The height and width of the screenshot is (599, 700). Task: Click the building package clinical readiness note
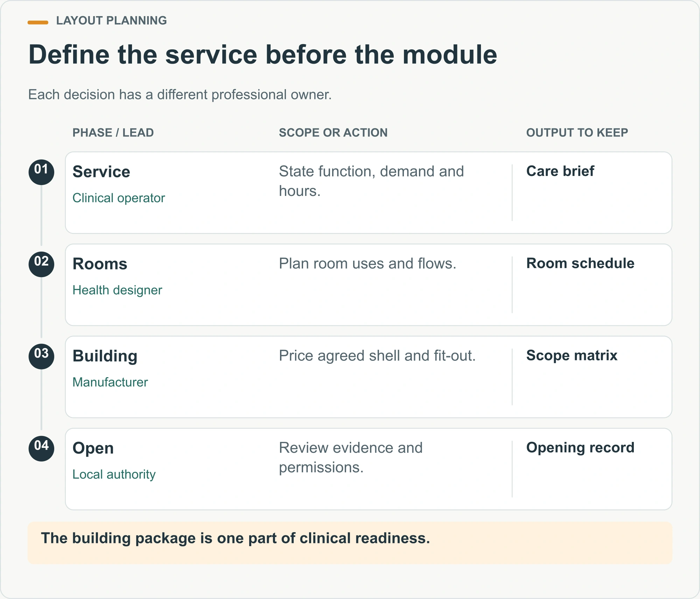[x=350, y=543]
